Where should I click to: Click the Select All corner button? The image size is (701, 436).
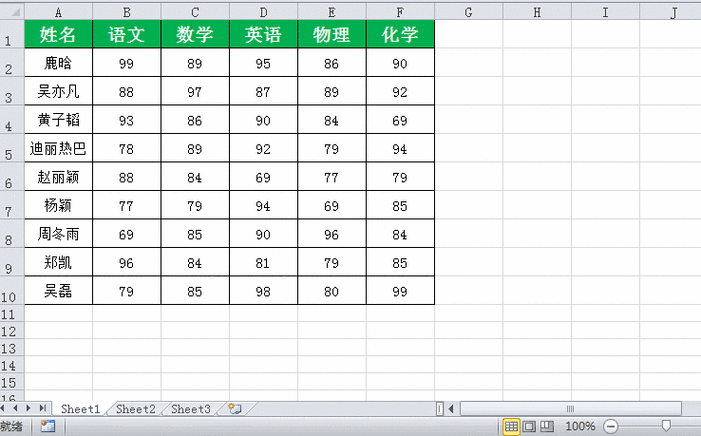pyautogui.click(x=12, y=12)
